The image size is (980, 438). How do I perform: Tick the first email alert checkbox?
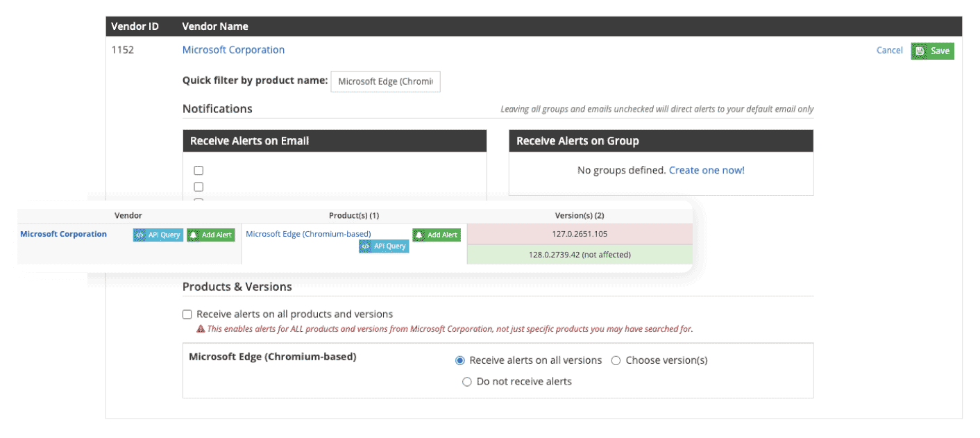[198, 170]
